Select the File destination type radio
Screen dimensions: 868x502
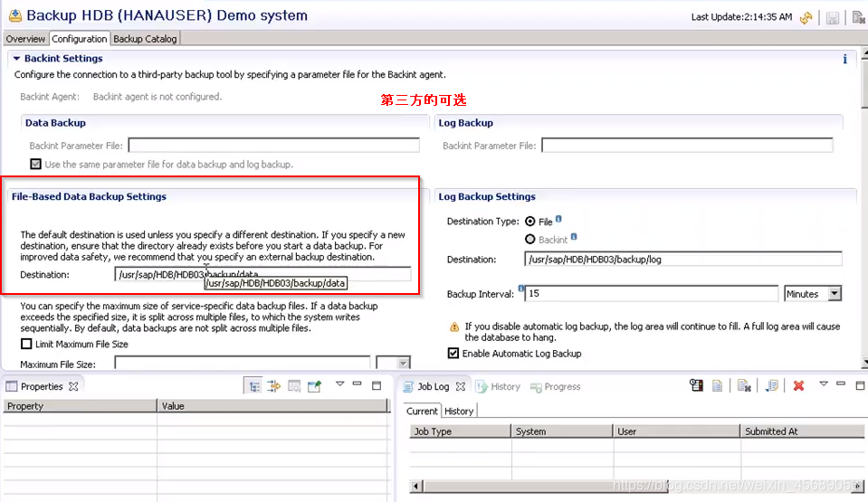coord(529,222)
